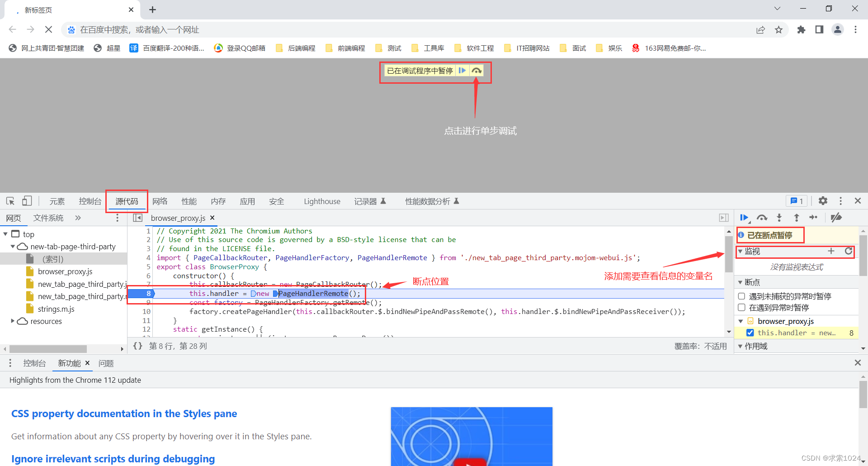Click the step into function icon
This screenshot has height=466, width=868.
click(779, 218)
